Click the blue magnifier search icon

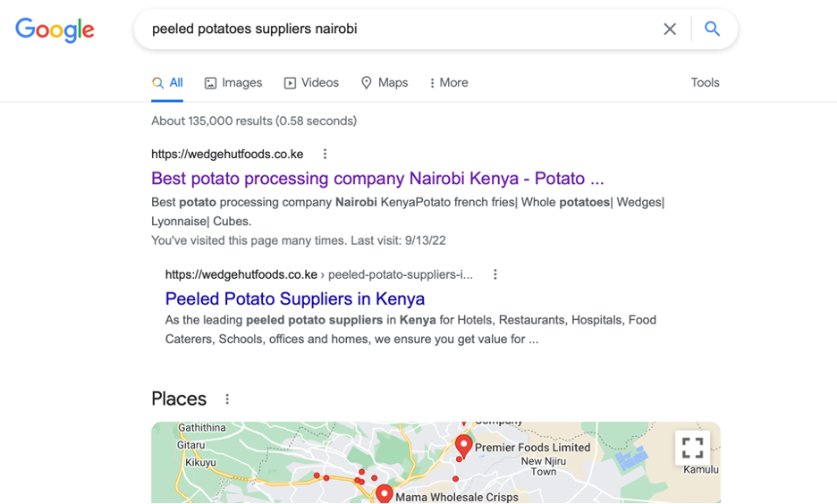[712, 29]
